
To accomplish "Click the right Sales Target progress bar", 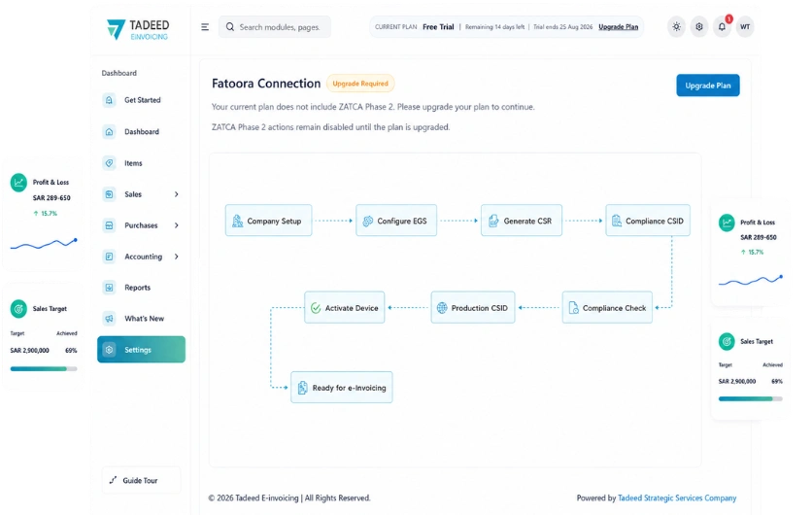I will pos(751,399).
